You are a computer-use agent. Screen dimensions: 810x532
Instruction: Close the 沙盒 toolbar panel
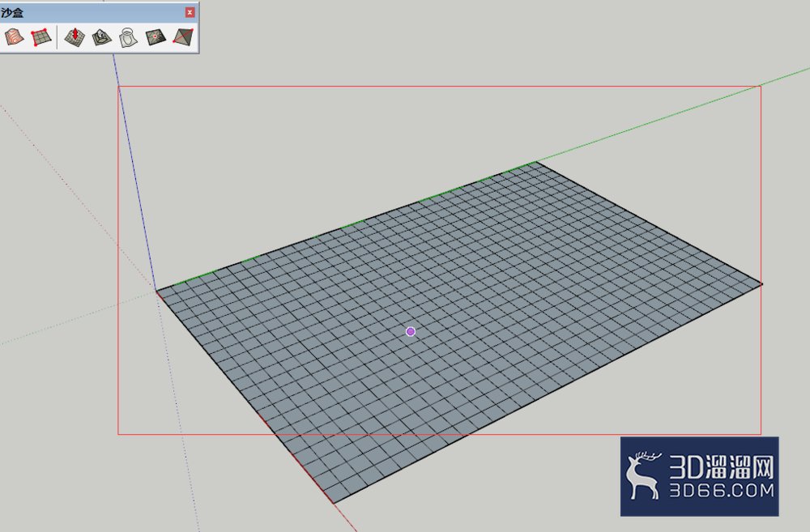pos(190,12)
